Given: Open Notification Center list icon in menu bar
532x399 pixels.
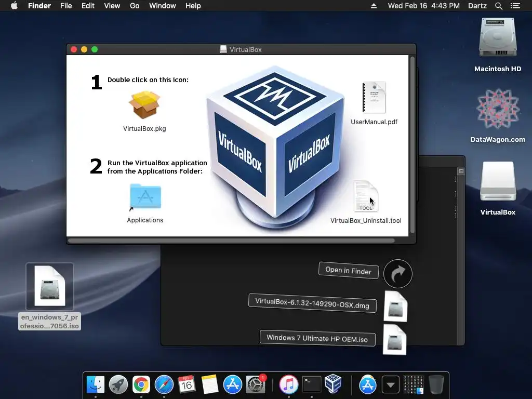Looking at the screenshot, I should click(x=515, y=6).
